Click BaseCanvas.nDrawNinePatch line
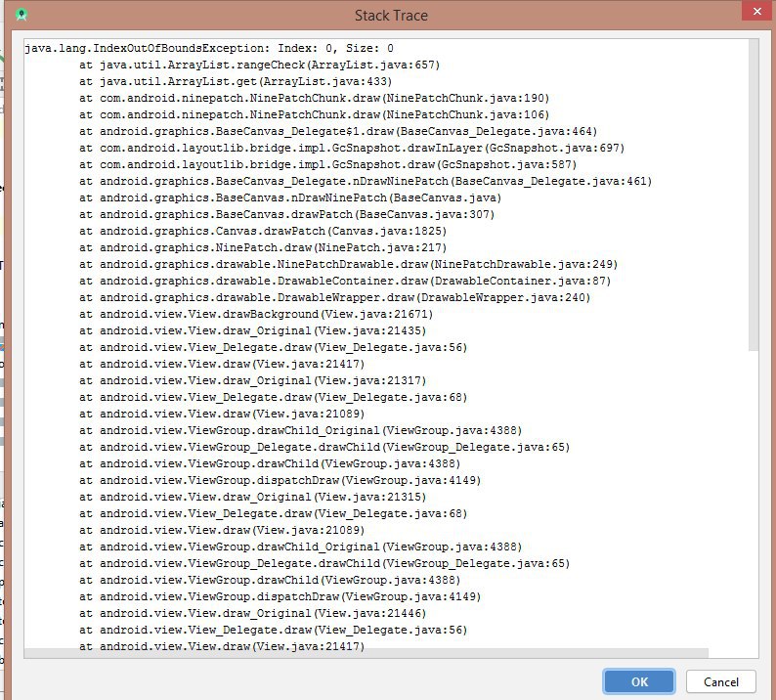Screen dimensions: 776x700 coord(290,197)
